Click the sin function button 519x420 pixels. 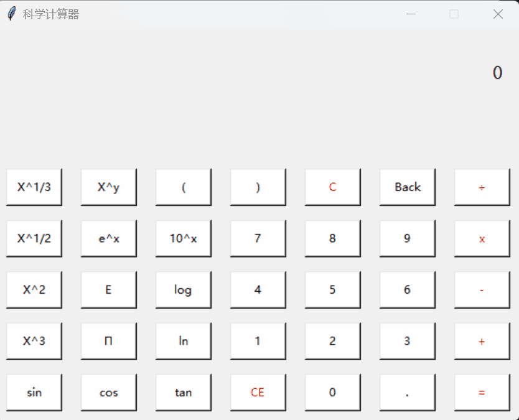pyautogui.click(x=34, y=393)
